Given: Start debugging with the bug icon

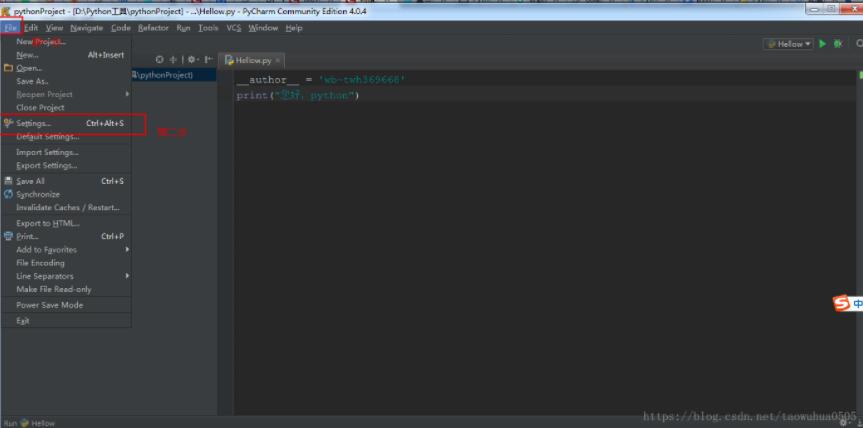Looking at the screenshot, I should [x=838, y=44].
